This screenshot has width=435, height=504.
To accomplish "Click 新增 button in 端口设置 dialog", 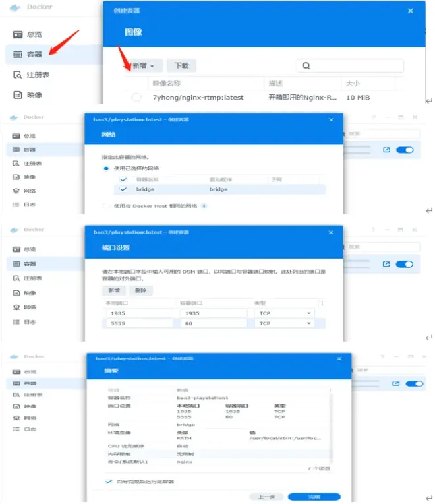I will pos(114,290).
